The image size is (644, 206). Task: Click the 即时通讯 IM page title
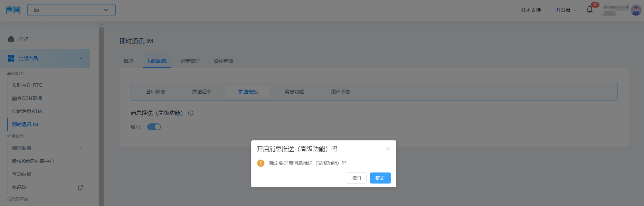coord(136,41)
